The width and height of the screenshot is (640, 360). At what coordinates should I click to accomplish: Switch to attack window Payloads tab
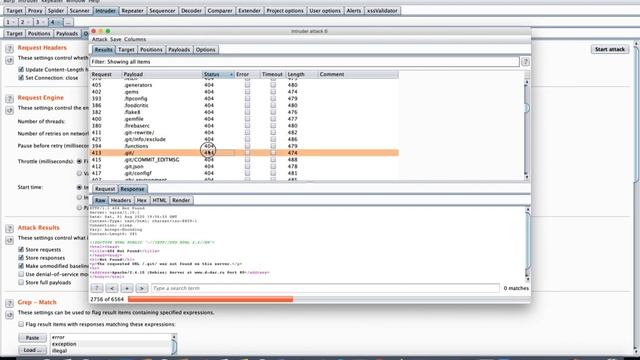179,50
